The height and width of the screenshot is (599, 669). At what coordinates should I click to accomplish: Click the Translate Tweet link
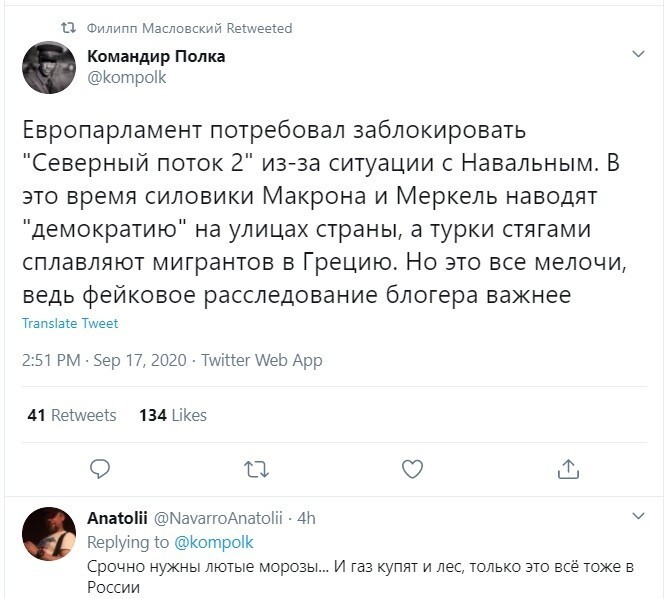(x=70, y=323)
